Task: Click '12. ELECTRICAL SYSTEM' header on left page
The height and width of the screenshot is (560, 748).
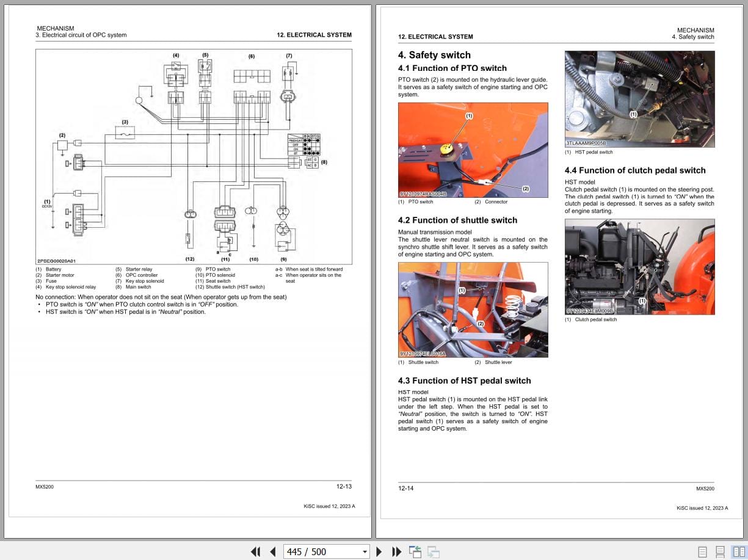Action: 314,35
